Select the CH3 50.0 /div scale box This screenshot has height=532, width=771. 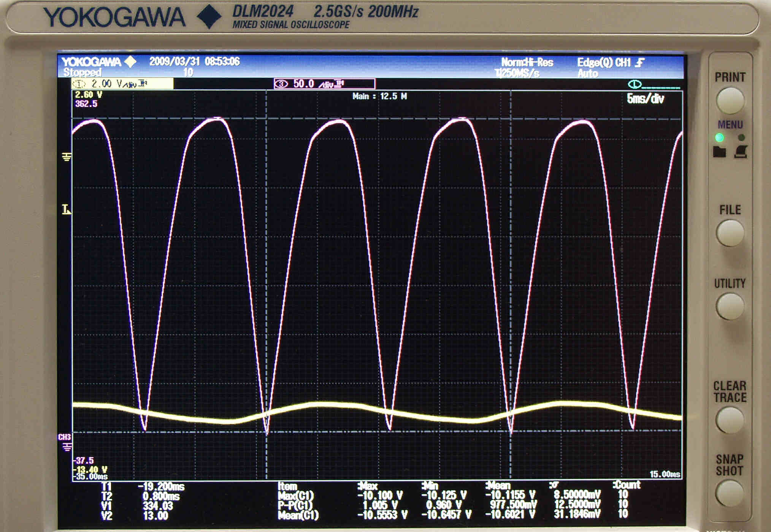pyautogui.click(x=324, y=84)
